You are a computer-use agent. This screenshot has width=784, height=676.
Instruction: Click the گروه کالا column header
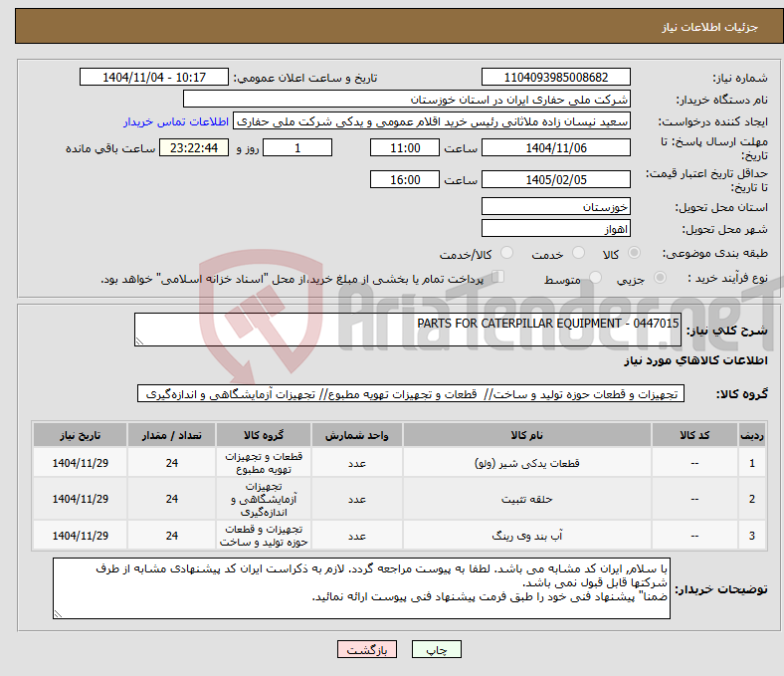tap(264, 435)
